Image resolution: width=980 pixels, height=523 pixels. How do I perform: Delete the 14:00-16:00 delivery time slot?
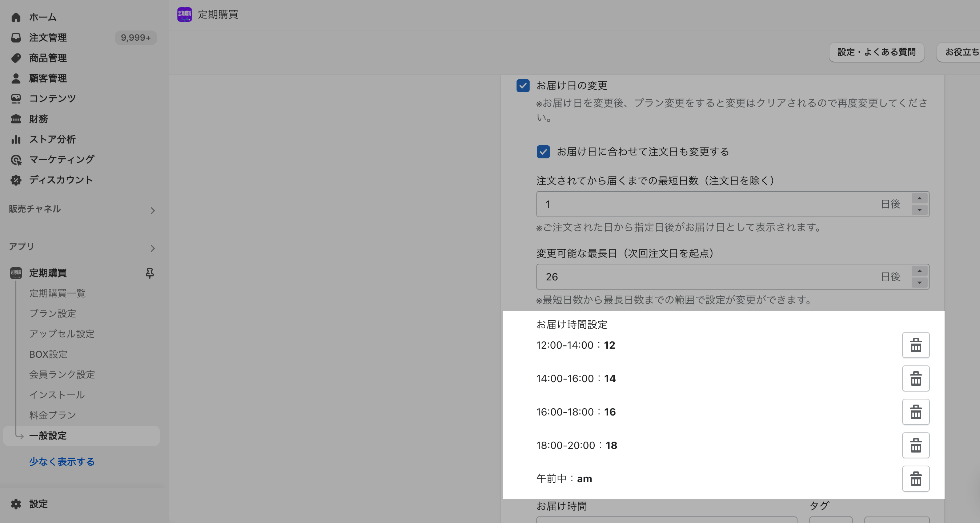[x=915, y=378]
